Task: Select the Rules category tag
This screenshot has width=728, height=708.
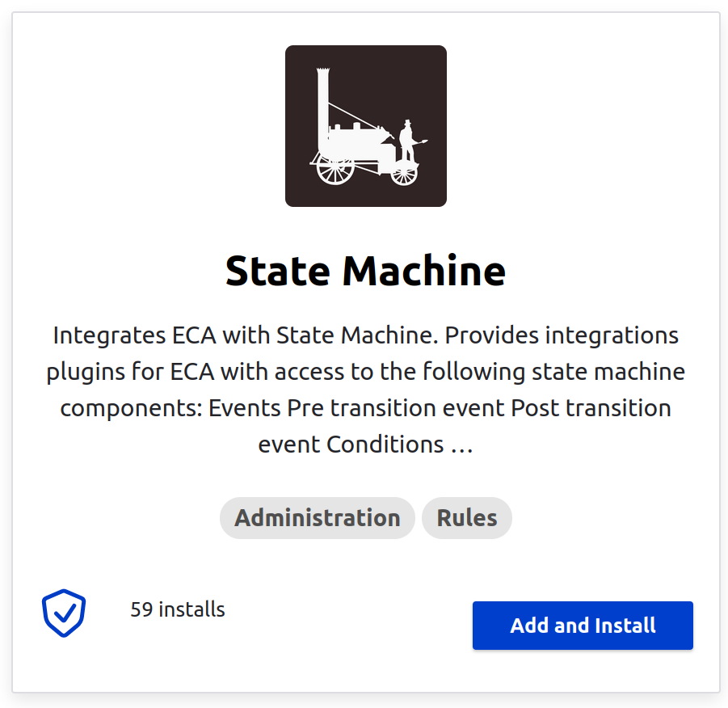Action: [x=466, y=518]
